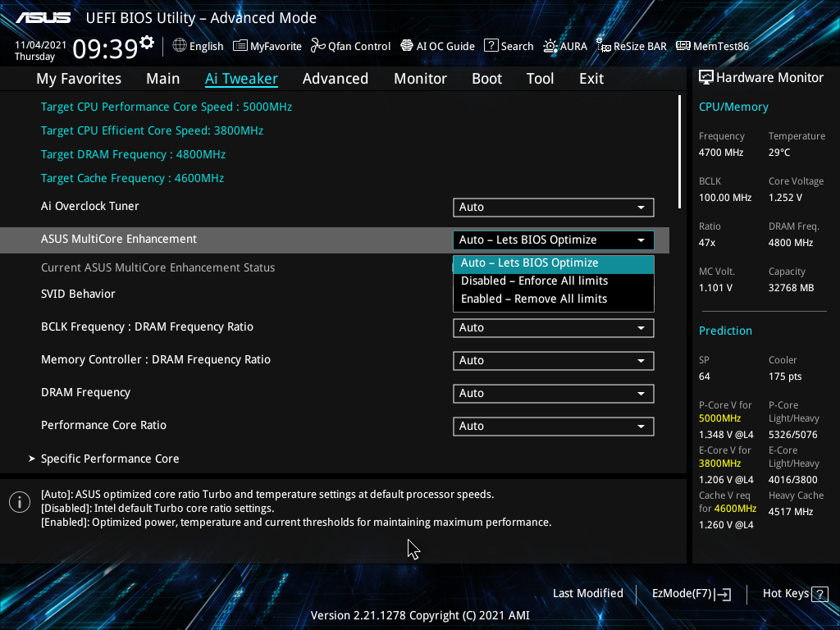840x630 pixels.
Task: Open Hot Keys help
Action: pos(795,594)
